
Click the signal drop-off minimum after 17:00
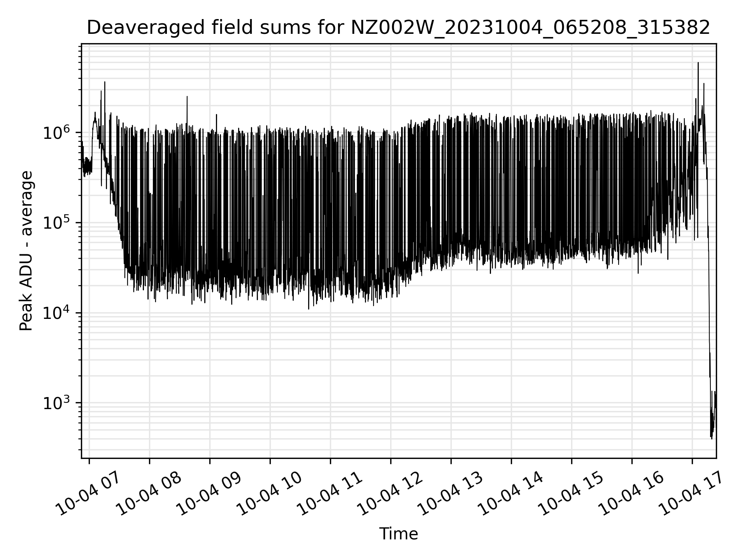click(712, 438)
